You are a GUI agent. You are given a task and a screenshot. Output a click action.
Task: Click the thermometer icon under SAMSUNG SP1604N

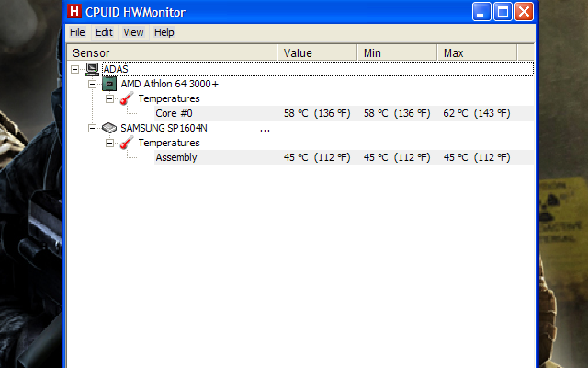(127, 143)
